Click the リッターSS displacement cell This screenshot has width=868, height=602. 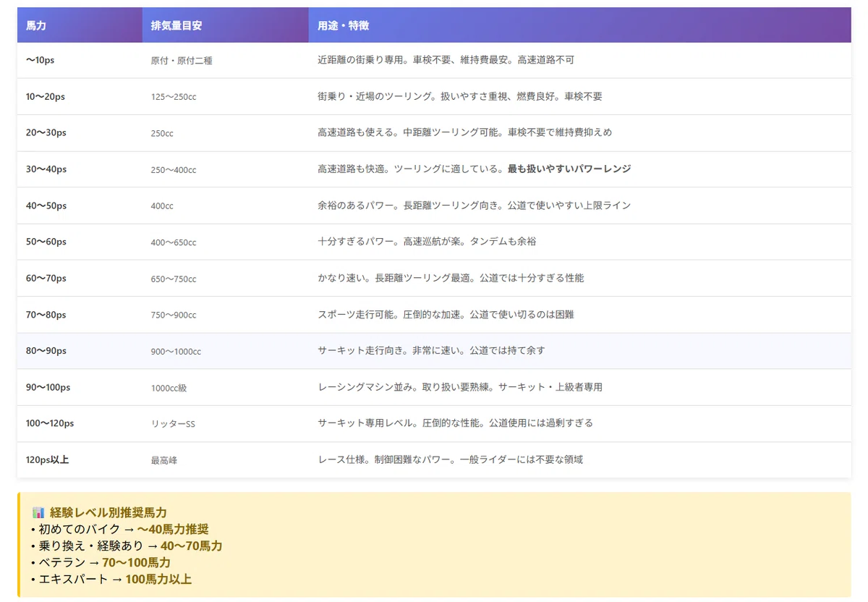click(x=226, y=424)
